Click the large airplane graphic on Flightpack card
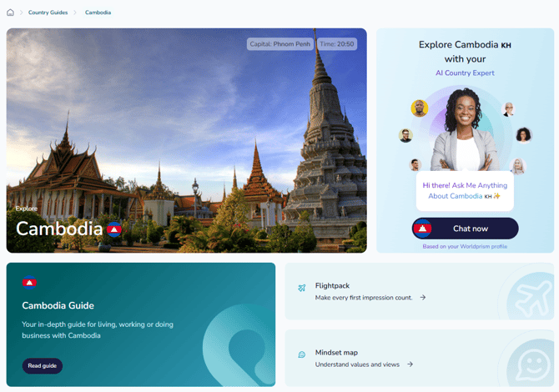The image size is (559, 392). coord(532,296)
